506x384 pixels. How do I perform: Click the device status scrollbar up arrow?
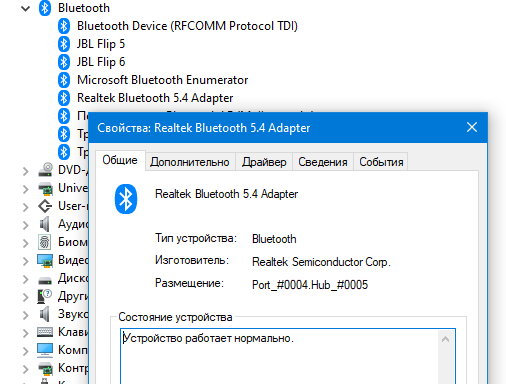click(x=445, y=339)
